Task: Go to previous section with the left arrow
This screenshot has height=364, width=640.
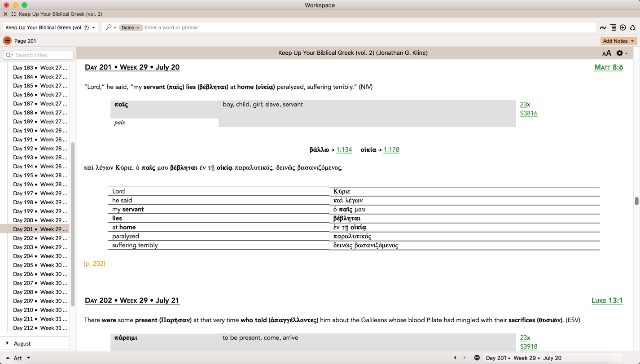Action: coord(455,358)
